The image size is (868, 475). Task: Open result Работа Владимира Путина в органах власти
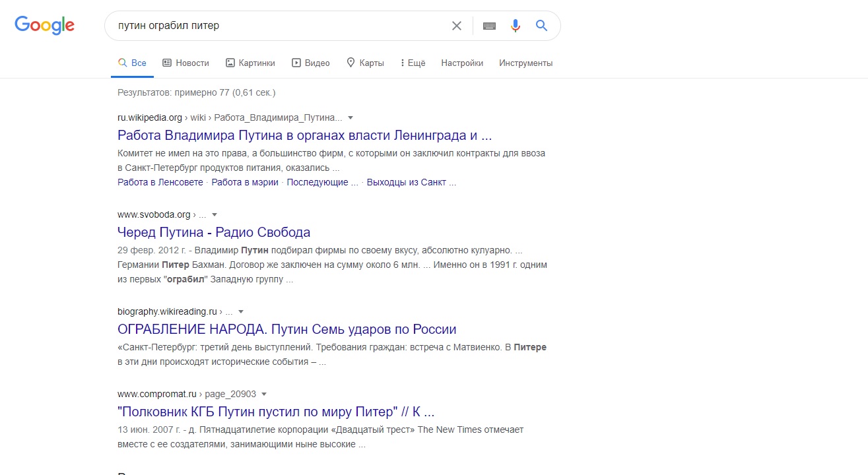(x=305, y=135)
